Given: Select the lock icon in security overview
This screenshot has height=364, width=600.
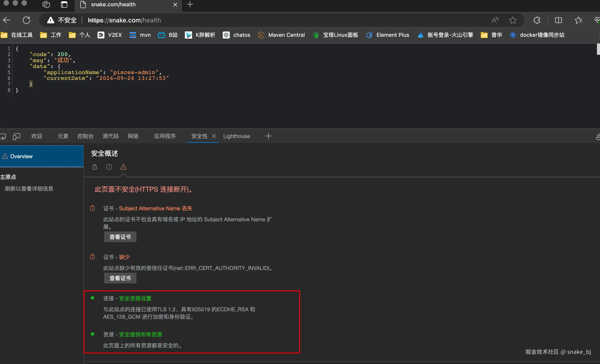Looking at the screenshot, I should (x=94, y=167).
